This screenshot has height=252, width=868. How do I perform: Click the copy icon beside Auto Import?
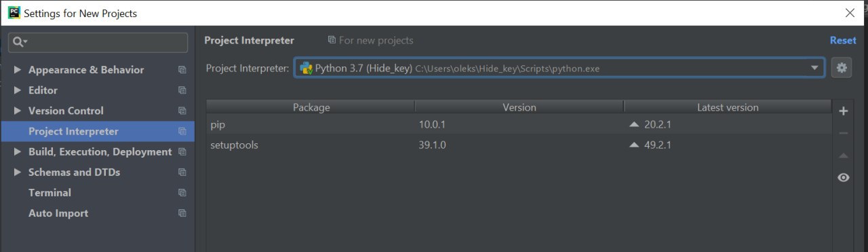tap(182, 213)
